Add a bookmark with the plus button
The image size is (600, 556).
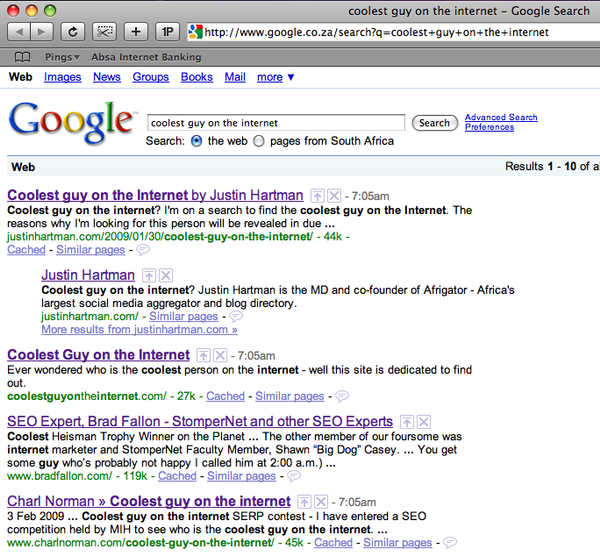coord(136,32)
